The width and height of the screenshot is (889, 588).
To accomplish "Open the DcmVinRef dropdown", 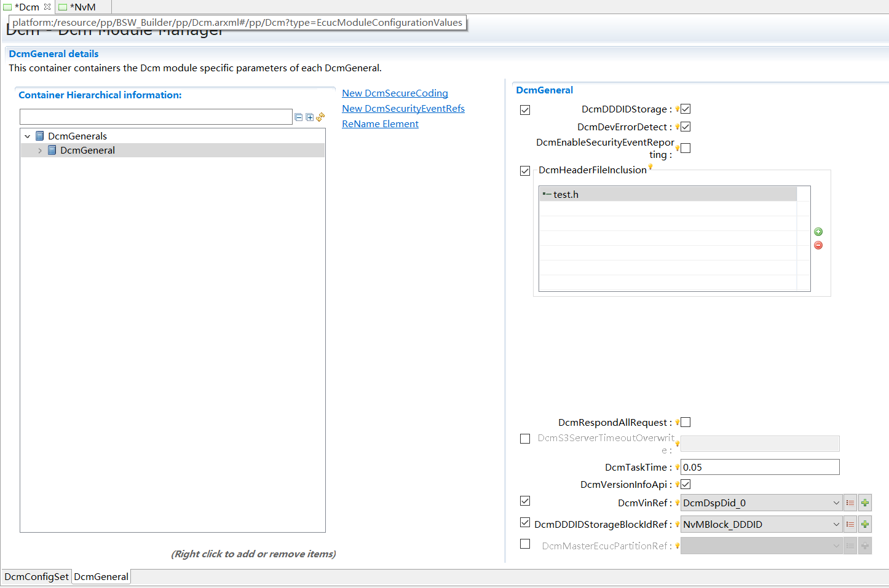I will click(836, 503).
